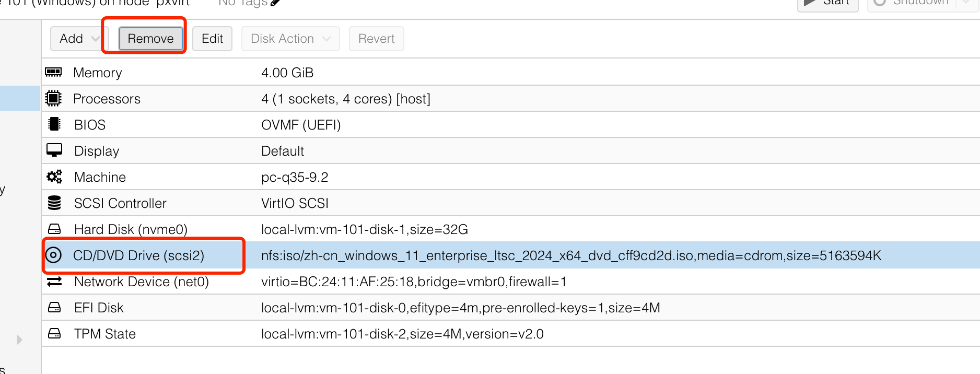Click the pencil icon to edit tags
This screenshot has width=980, height=374.
275,3
